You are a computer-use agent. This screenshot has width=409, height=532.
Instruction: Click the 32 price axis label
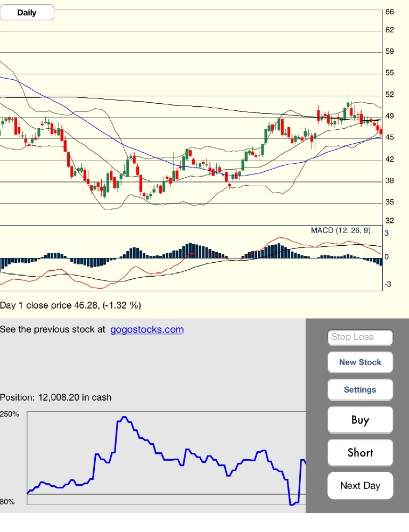click(x=390, y=221)
